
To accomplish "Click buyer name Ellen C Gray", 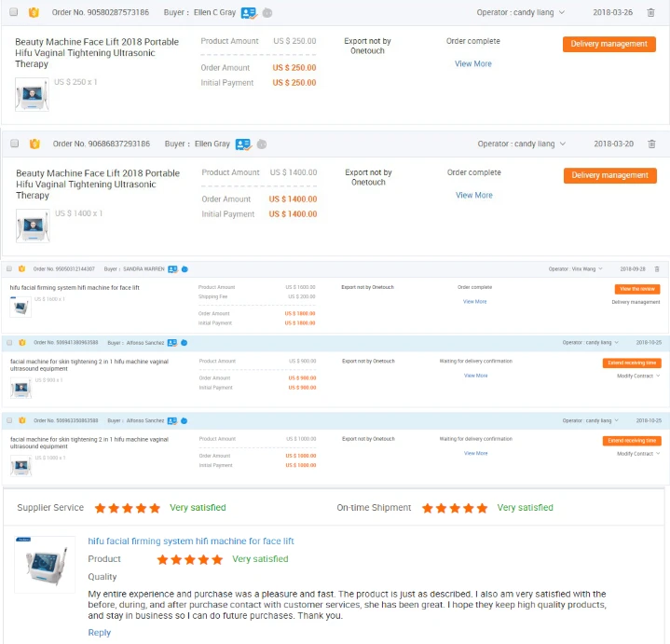I will (214, 12).
